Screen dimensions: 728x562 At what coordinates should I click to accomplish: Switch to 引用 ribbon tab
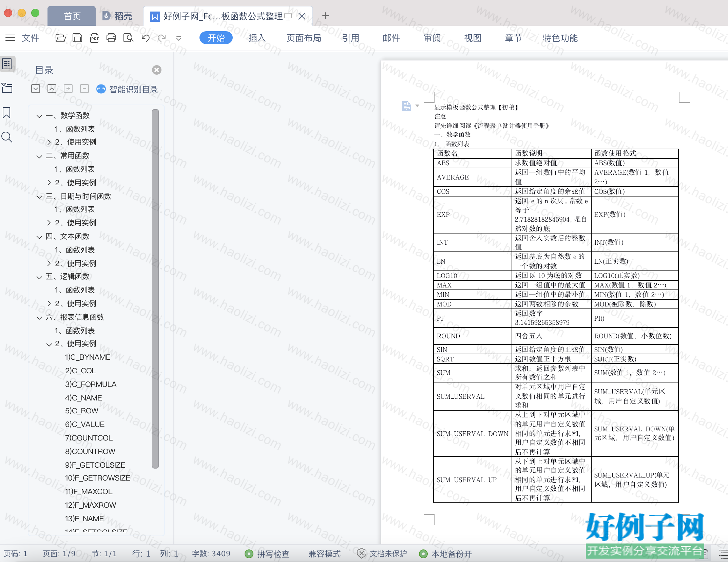[x=351, y=38]
